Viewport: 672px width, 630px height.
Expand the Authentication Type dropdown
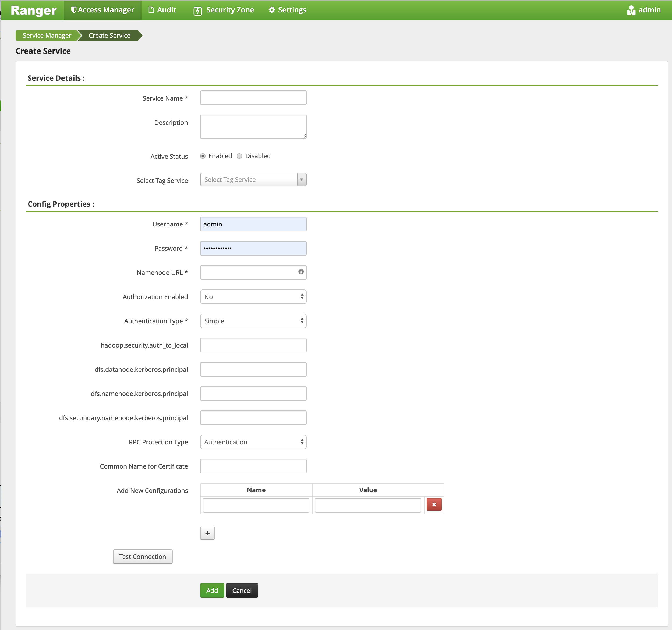253,320
